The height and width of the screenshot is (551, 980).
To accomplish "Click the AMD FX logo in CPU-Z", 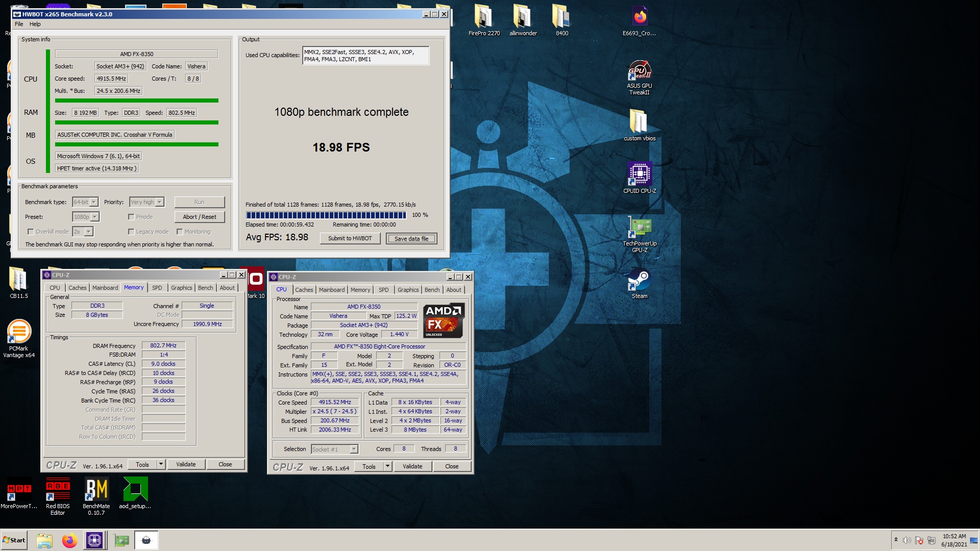I will coord(443,321).
